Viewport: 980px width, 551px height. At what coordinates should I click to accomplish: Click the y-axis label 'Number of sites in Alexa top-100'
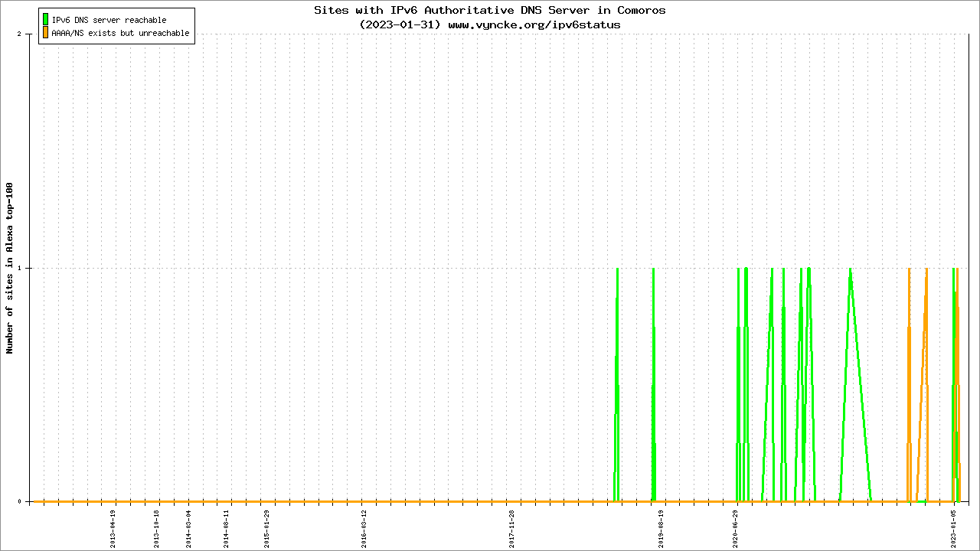[x=10, y=268]
